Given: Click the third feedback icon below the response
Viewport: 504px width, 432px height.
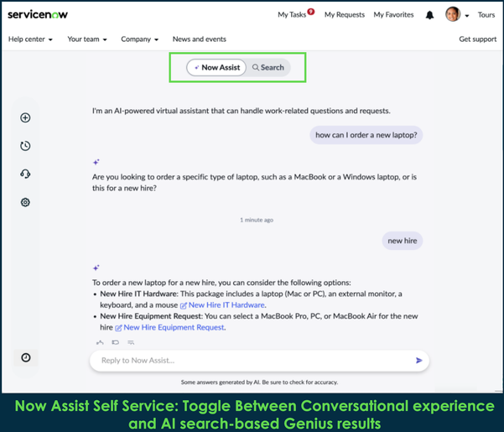Looking at the screenshot, I should coord(131,342).
